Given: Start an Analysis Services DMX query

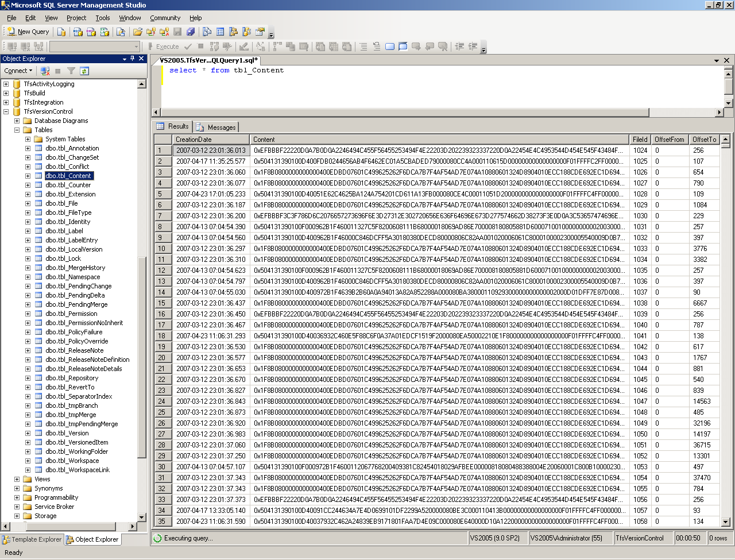Looking at the screenshot, I should click(x=91, y=32).
